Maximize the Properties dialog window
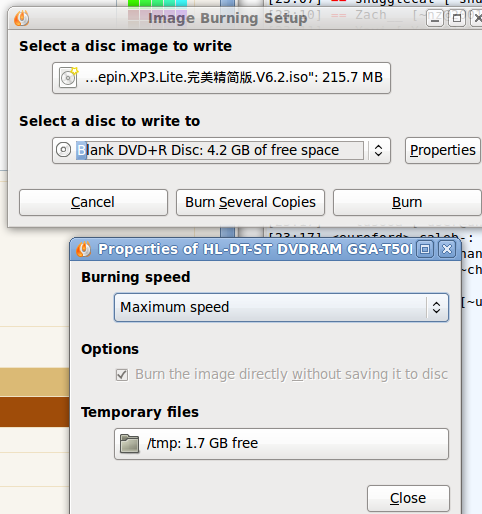This screenshot has height=514, width=482. click(425, 249)
